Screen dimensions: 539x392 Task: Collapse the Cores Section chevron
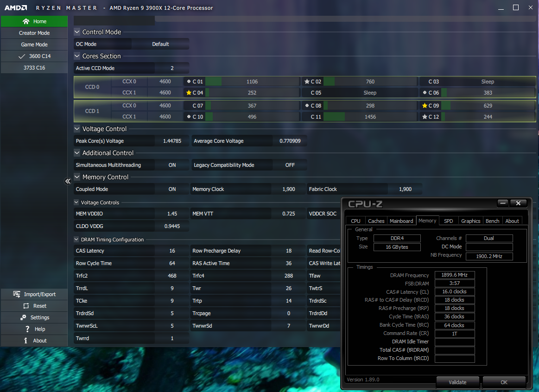coord(77,56)
